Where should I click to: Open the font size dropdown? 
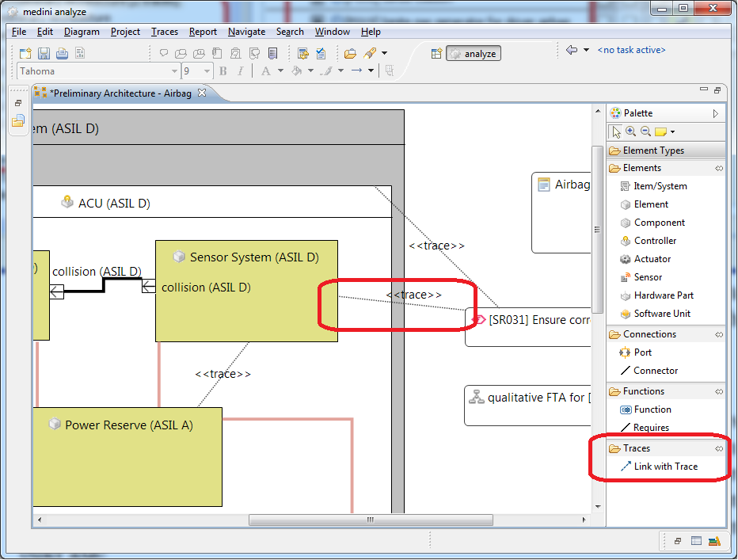pyautogui.click(x=207, y=71)
